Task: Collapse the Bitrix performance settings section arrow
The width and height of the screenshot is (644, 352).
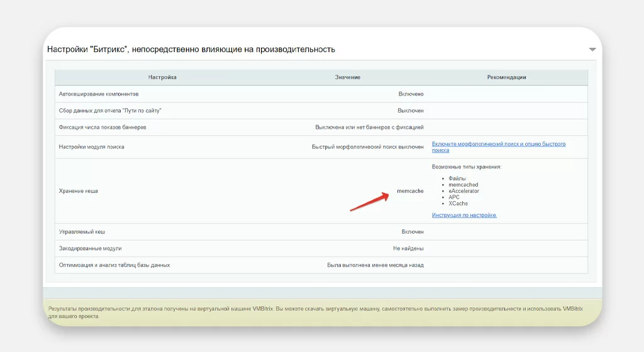Action: 592,50
